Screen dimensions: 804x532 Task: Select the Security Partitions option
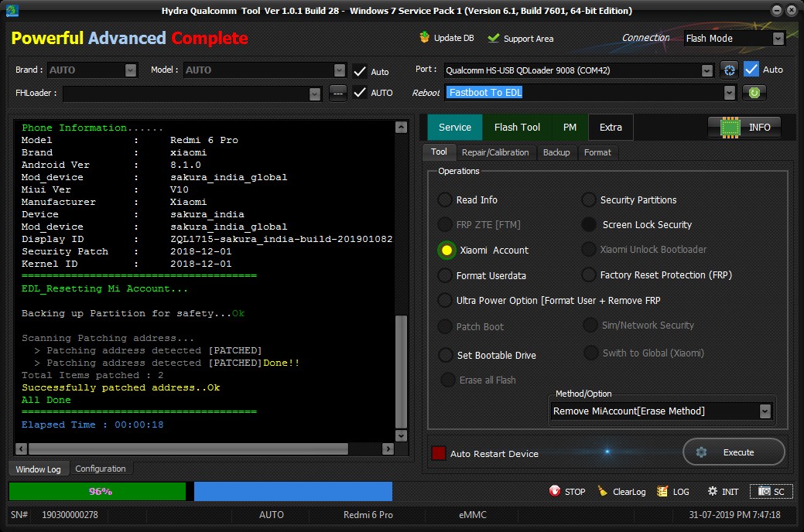point(589,199)
